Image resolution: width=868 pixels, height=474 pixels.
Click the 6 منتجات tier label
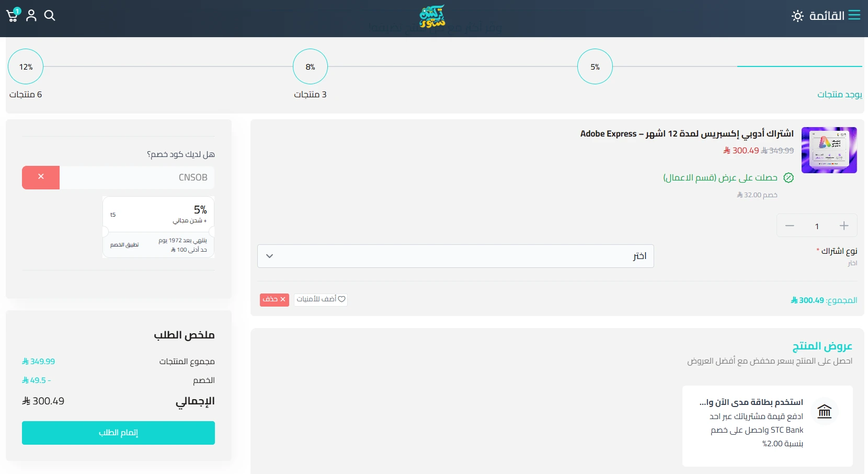[26, 94]
